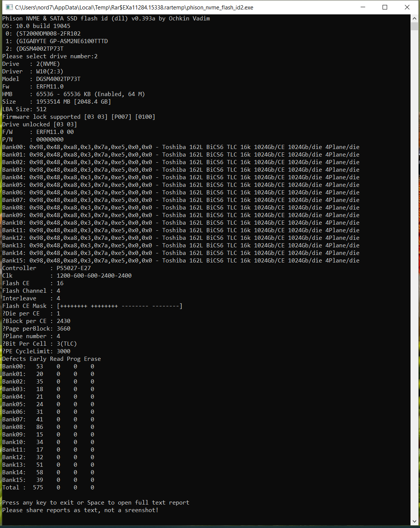Click the 'Flash Channel : 4' line

31,291
